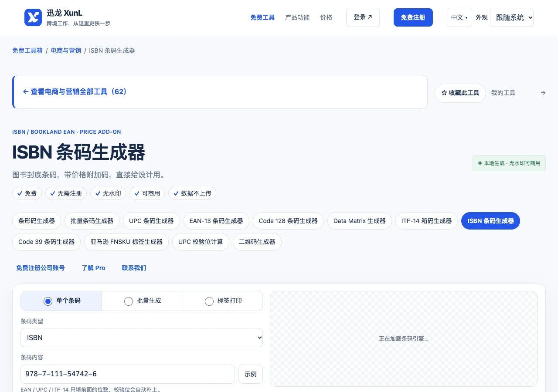Screen dimensions: 558x392
Task: Select the 标签打印 radio button
Action: 209,301
